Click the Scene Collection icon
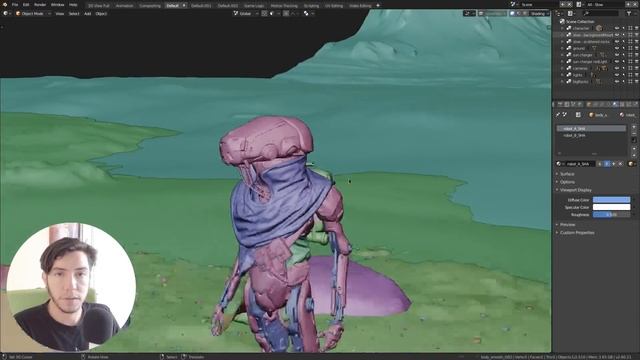The image size is (640, 360). pos(562,21)
